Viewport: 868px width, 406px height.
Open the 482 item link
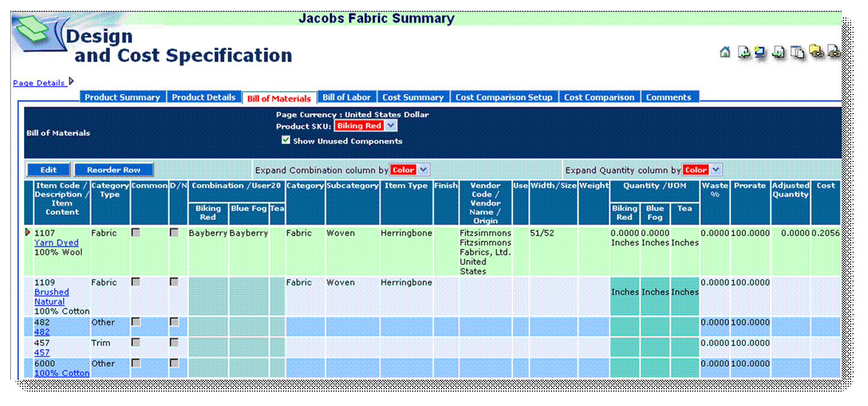[42, 332]
